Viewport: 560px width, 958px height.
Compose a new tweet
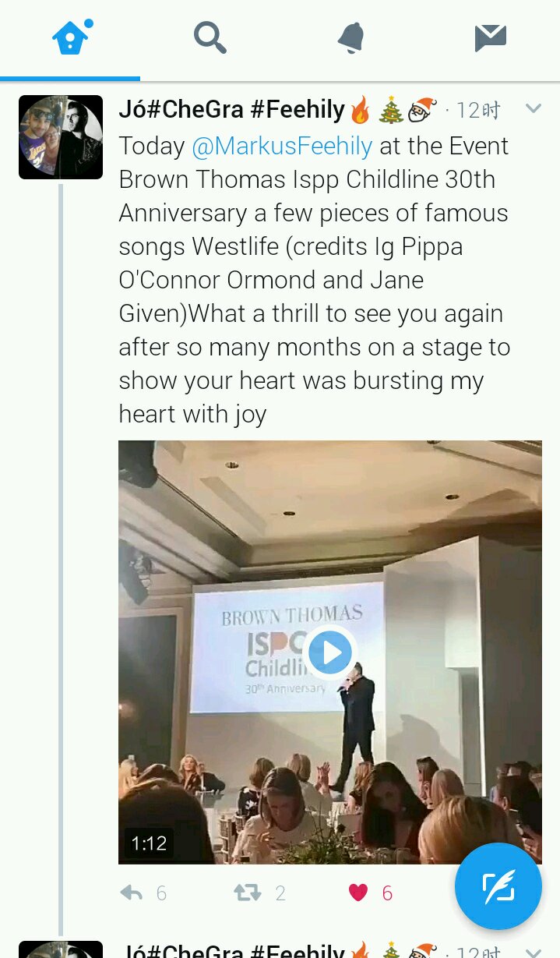(498, 888)
